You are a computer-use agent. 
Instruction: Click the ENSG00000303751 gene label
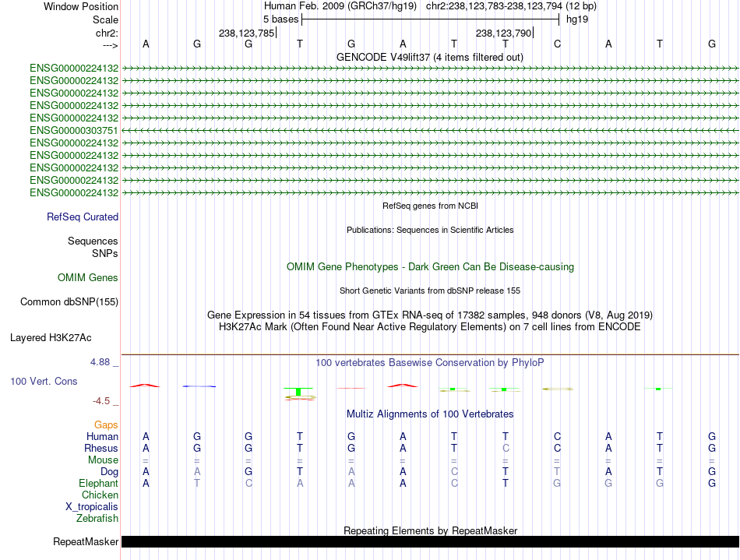[x=74, y=130]
